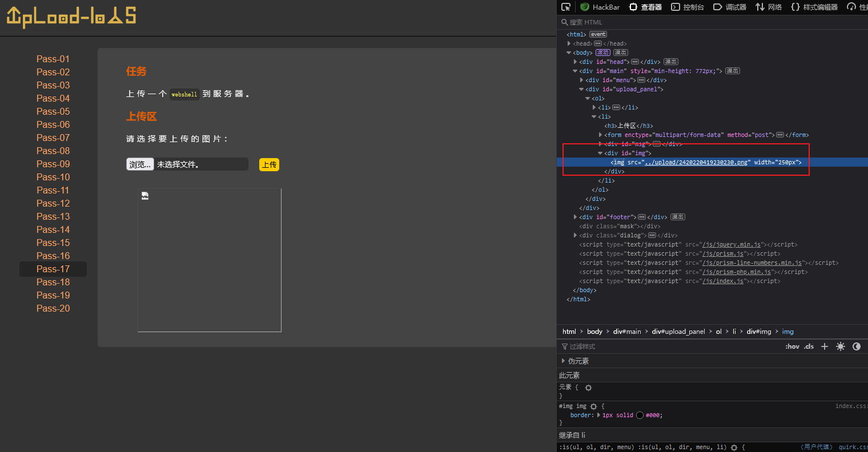Open the /js/prism.js script link
Screen dimensions: 868x452
[723, 253]
